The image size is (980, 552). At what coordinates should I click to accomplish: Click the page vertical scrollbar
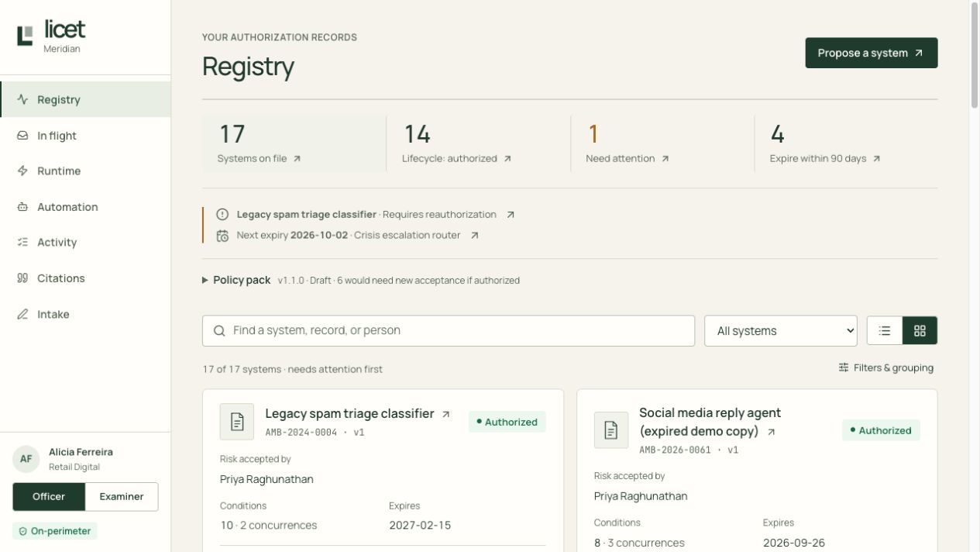[x=975, y=54]
